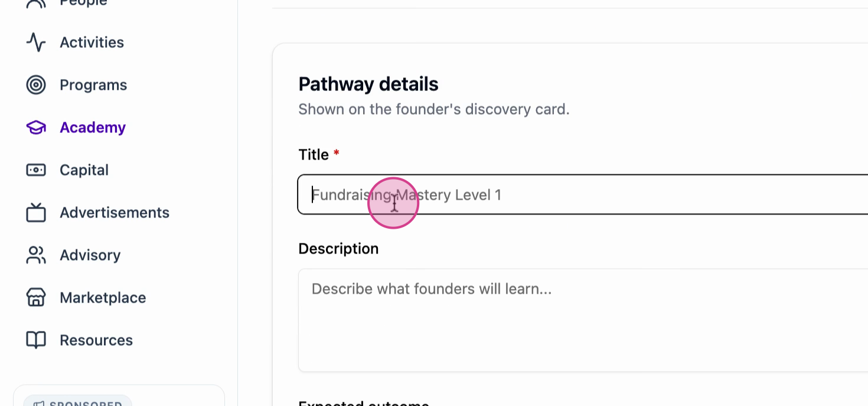The width and height of the screenshot is (868, 406).
Task: Click the Advertisements TV icon
Action: click(36, 213)
